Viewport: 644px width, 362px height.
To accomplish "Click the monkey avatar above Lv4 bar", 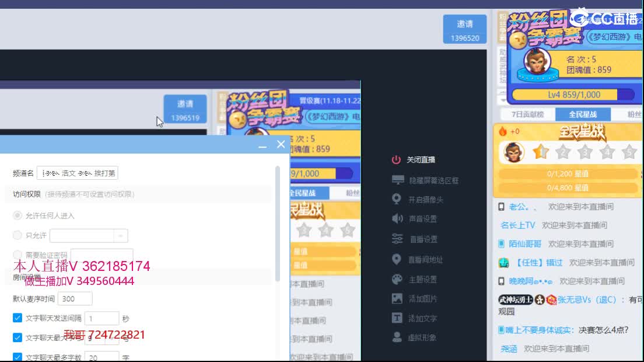I will [537, 62].
